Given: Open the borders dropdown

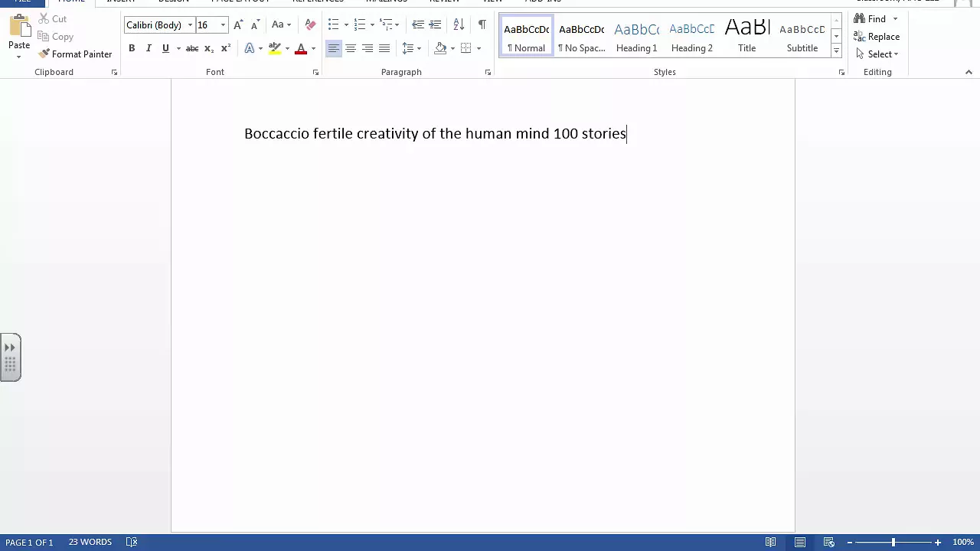Looking at the screenshot, I should click(x=479, y=48).
